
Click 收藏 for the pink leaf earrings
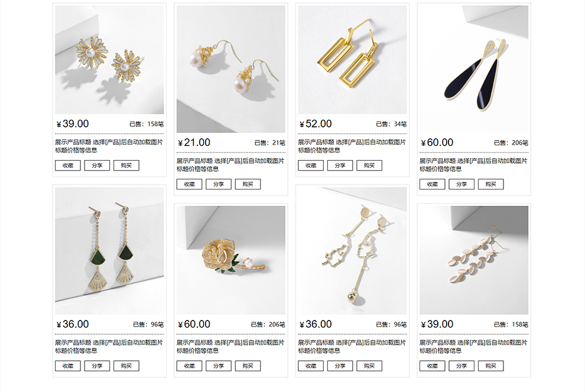pos(433,366)
